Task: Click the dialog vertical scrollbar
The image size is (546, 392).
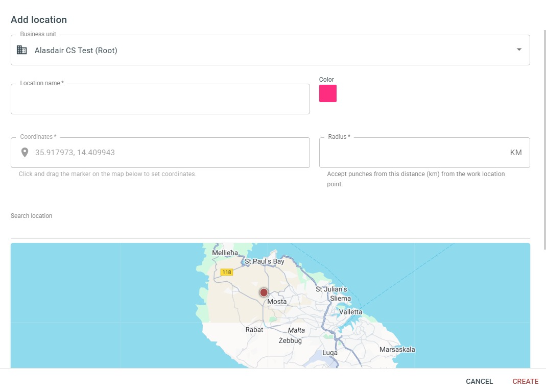Action: 544,140
